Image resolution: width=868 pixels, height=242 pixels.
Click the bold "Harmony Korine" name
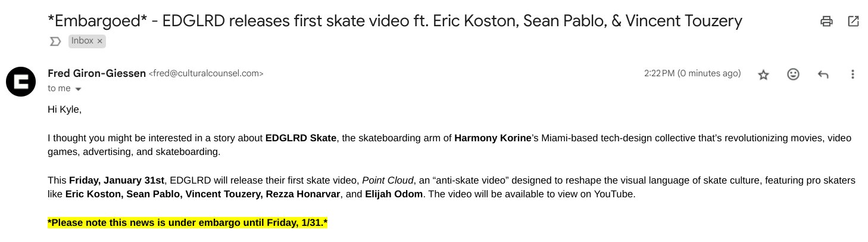click(x=492, y=138)
